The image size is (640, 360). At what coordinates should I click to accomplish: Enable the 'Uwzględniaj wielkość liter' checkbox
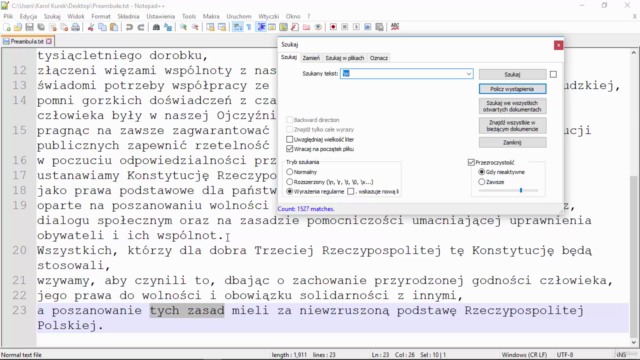pos(289,140)
